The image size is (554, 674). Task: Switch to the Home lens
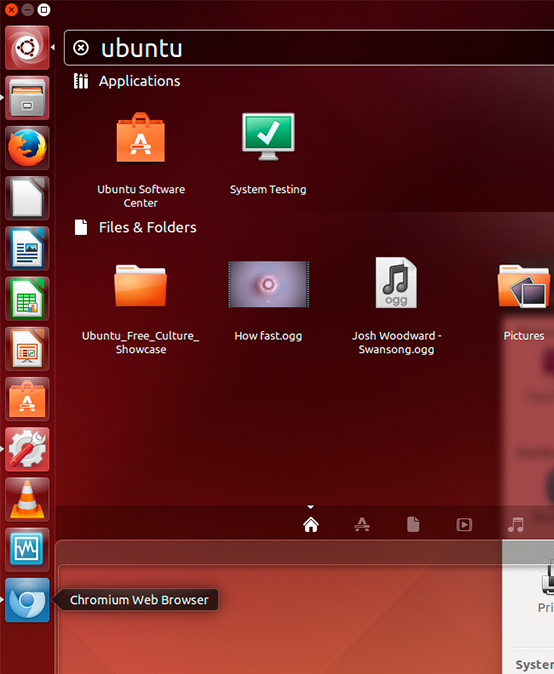(311, 524)
